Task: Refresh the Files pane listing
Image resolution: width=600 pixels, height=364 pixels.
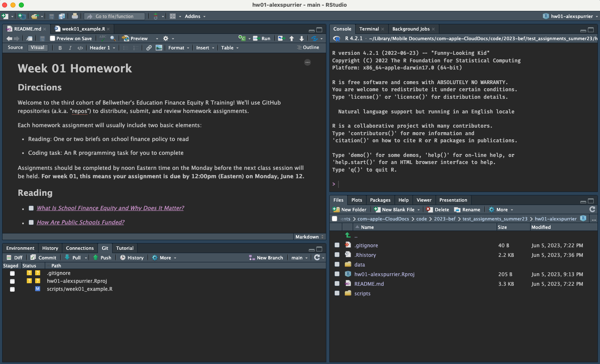Action: (x=592, y=209)
